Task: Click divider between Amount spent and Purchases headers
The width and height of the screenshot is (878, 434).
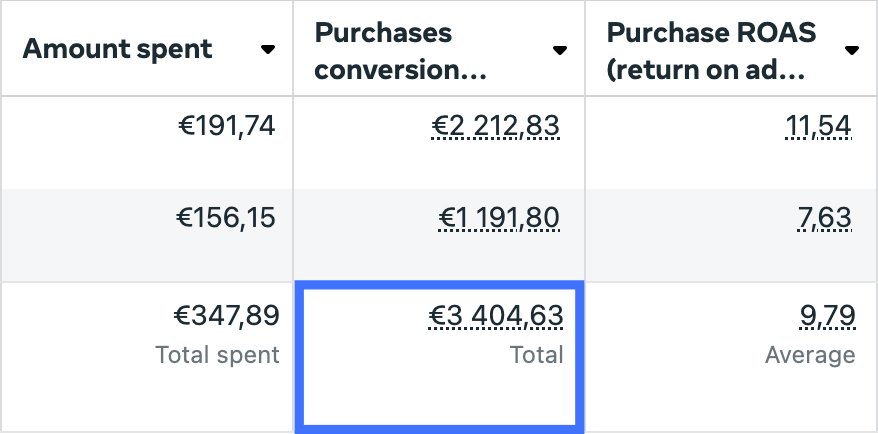Action: pos(293,49)
